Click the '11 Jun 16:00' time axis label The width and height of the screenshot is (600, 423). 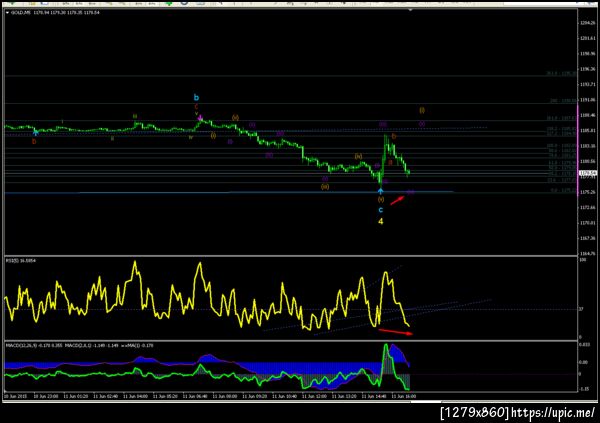tap(403, 396)
